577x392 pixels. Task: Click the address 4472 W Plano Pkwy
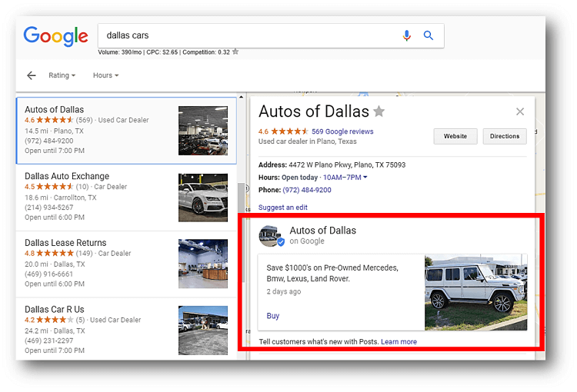point(347,164)
